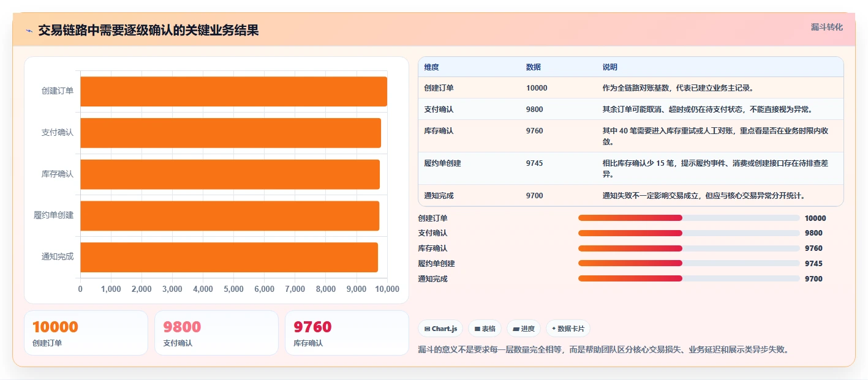This screenshot has height=380, width=868.
Task: Click the 创建订单 orange chart bar
Action: (x=233, y=91)
